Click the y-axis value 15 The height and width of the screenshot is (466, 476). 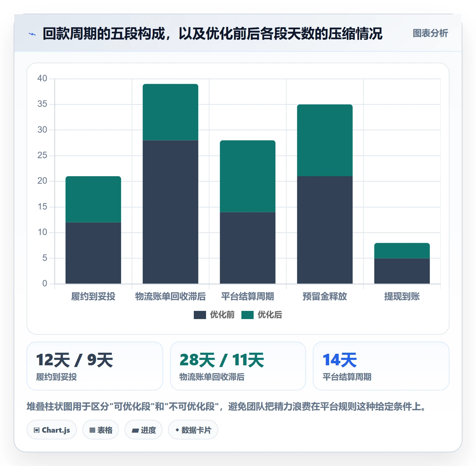click(x=42, y=207)
